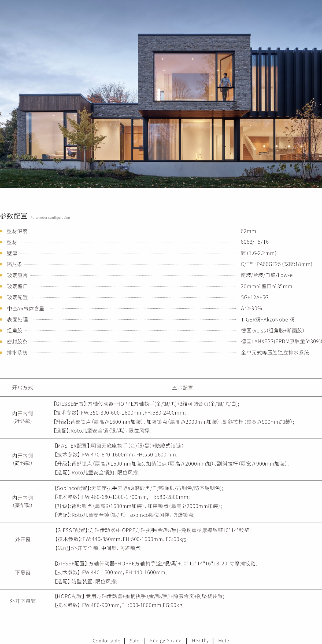This screenshot has width=322, height=644.
Task: Click the "型材深度" parameter label
Action: point(17,231)
